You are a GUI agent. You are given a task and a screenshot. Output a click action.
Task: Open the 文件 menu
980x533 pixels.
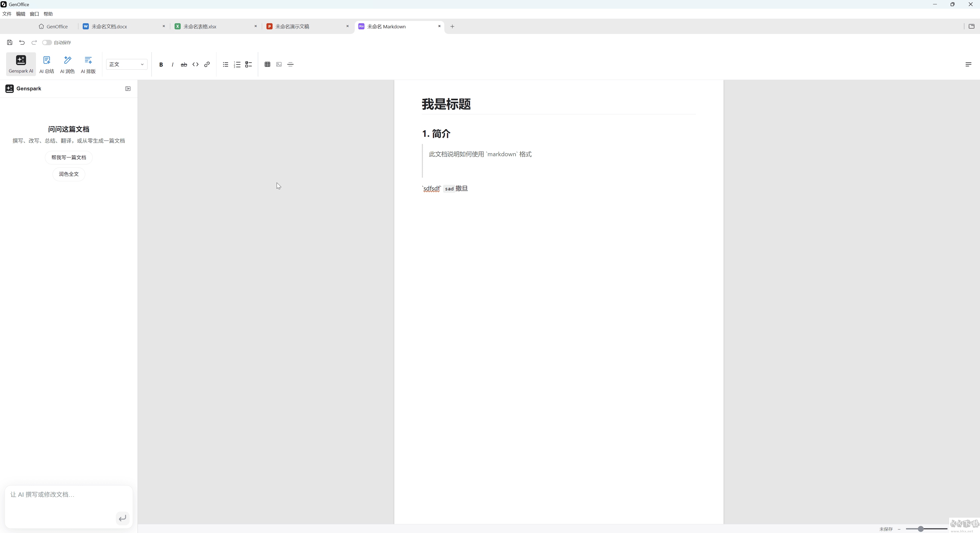tap(7, 14)
